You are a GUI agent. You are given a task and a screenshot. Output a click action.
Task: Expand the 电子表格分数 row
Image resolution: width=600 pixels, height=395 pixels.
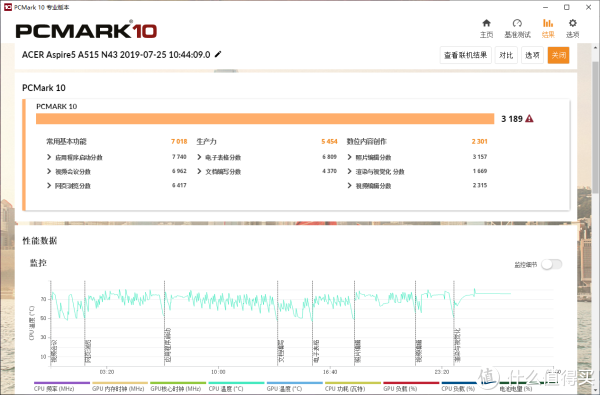click(x=219, y=157)
